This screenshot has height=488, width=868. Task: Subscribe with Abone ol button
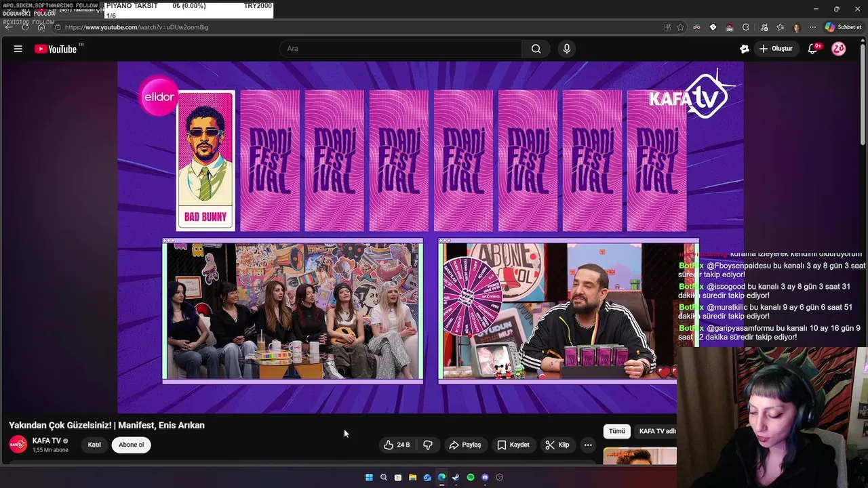click(x=132, y=445)
